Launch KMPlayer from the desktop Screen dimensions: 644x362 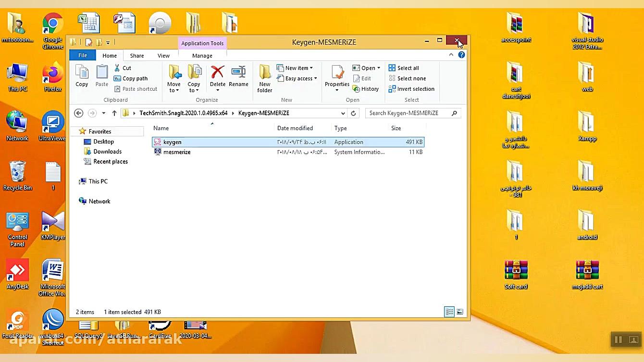point(52,223)
